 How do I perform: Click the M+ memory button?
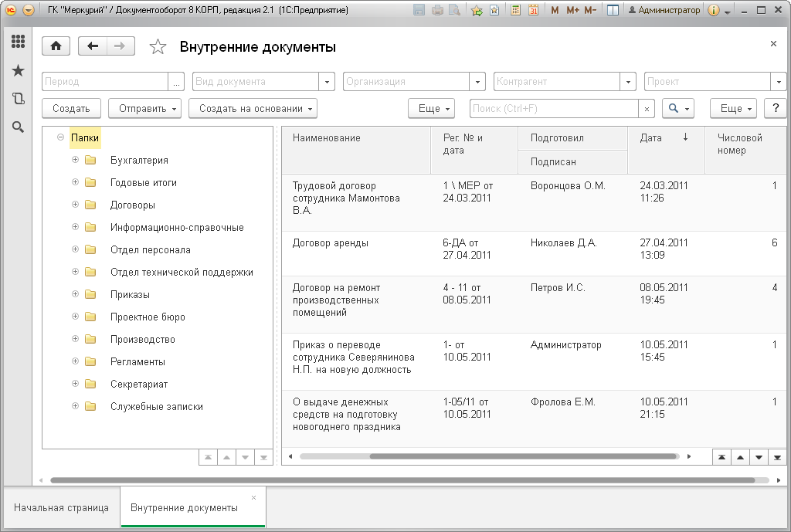pos(572,10)
